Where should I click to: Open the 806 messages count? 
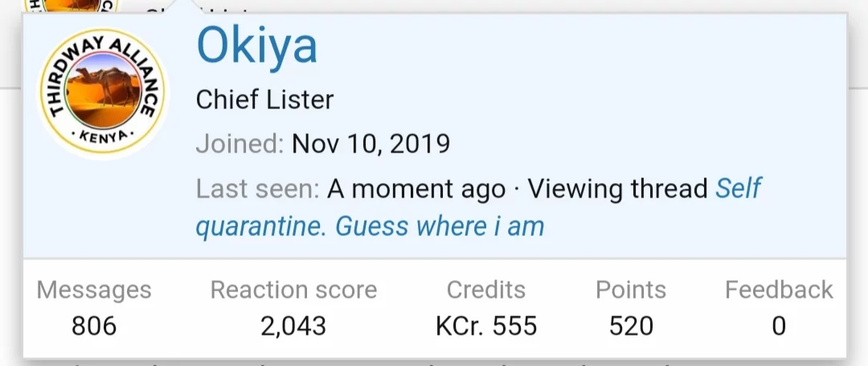pos(94,326)
